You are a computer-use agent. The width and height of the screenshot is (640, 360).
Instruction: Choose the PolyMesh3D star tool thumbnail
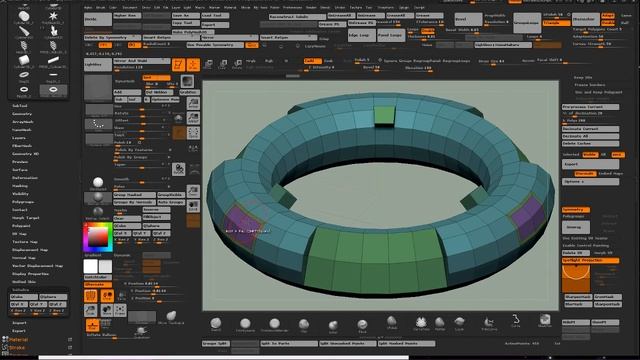[53, 16]
